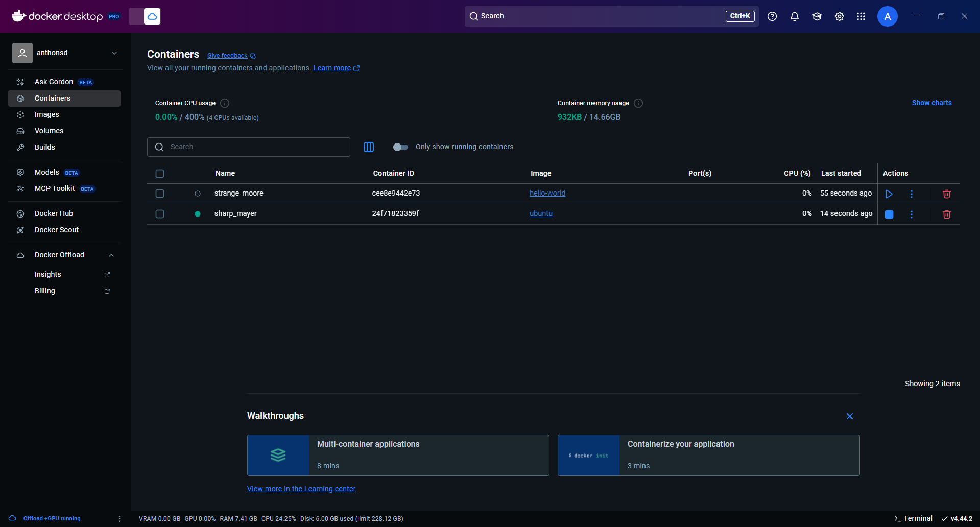The image size is (980, 527).
Task: Stop the sharp_mayer container
Action: pos(889,214)
